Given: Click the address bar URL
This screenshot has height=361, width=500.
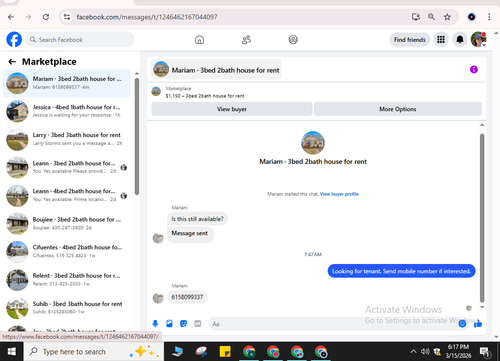Looking at the screenshot, I should (x=147, y=17).
